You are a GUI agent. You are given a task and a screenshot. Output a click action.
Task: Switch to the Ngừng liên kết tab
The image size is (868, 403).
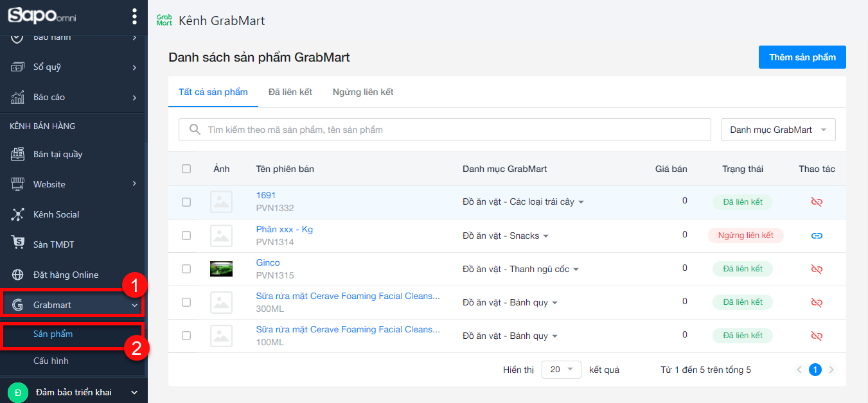point(363,92)
